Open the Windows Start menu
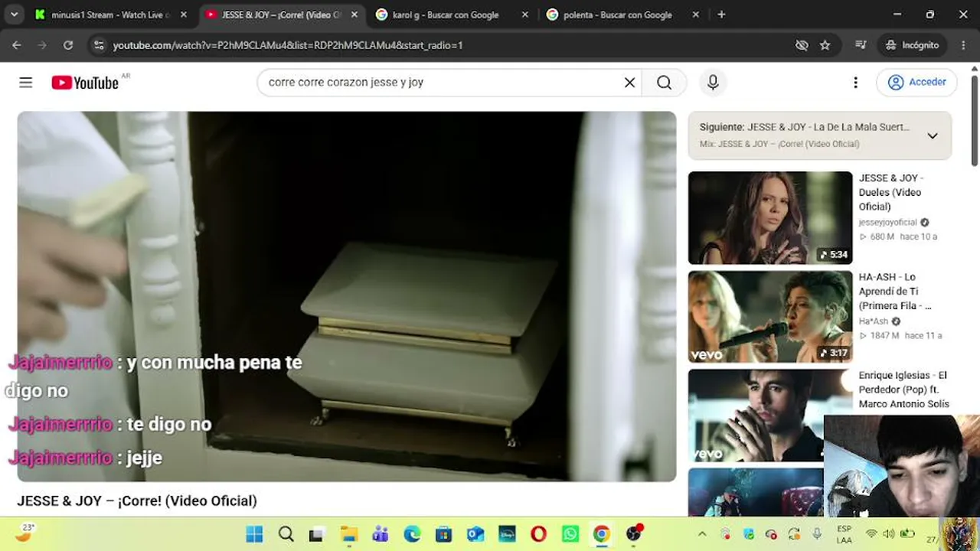Viewport: 980px width, 551px height. (x=254, y=534)
